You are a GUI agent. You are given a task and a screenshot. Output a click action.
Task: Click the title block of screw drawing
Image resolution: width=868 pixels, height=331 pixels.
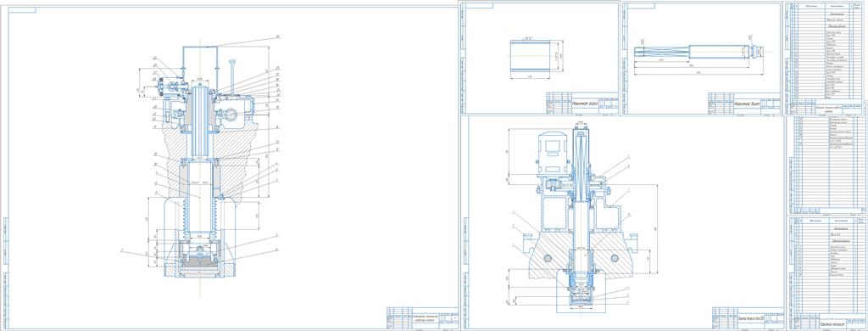(x=743, y=104)
